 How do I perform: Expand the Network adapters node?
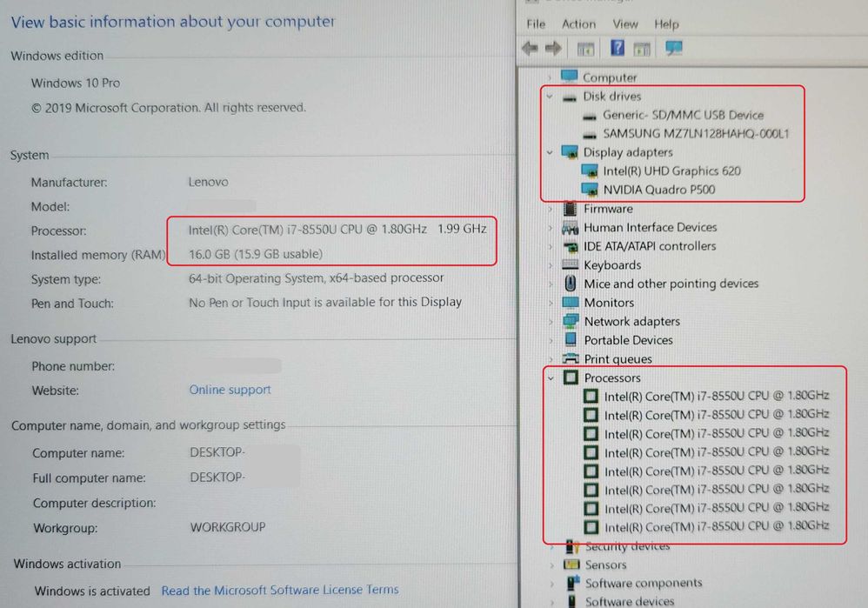tap(551, 322)
